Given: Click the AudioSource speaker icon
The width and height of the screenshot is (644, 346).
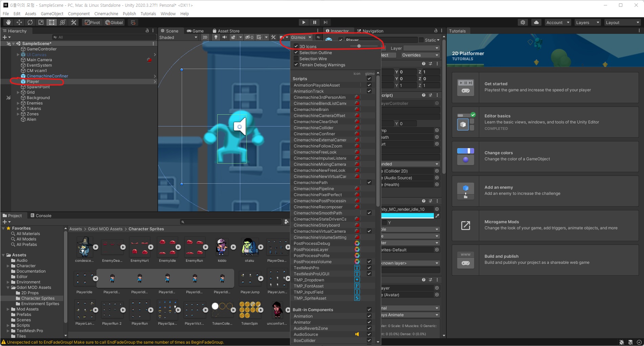Looking at the screenshot, I should [x=357, y=334].
